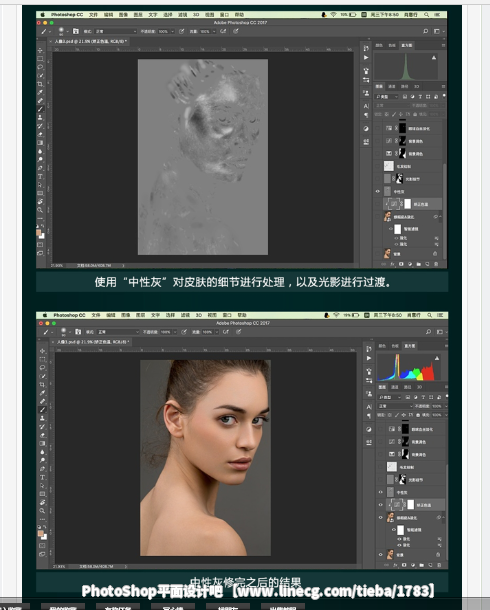Viewport: 490px width, 610px height.
Task: Toggle the eye on 中性灰 layer in upper Layers panel
Action: (x=378, y=191)
